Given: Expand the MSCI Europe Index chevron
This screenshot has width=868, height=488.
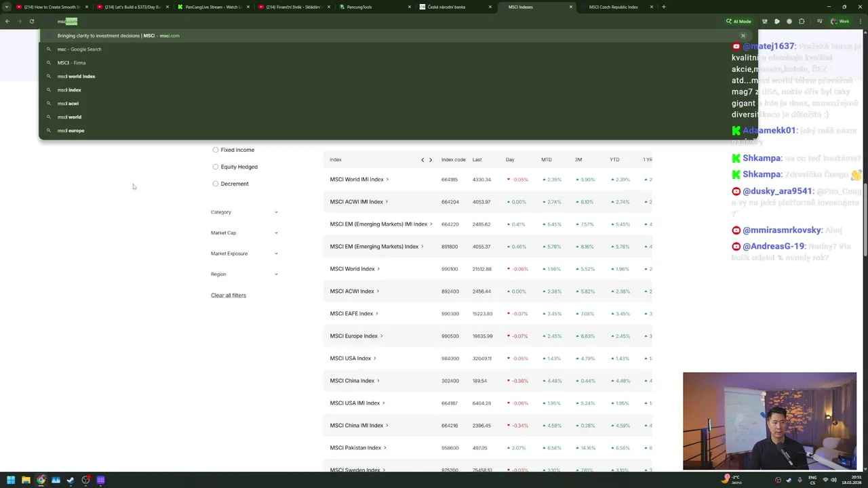Looking at the screenshot, I should tap(382, 336).
